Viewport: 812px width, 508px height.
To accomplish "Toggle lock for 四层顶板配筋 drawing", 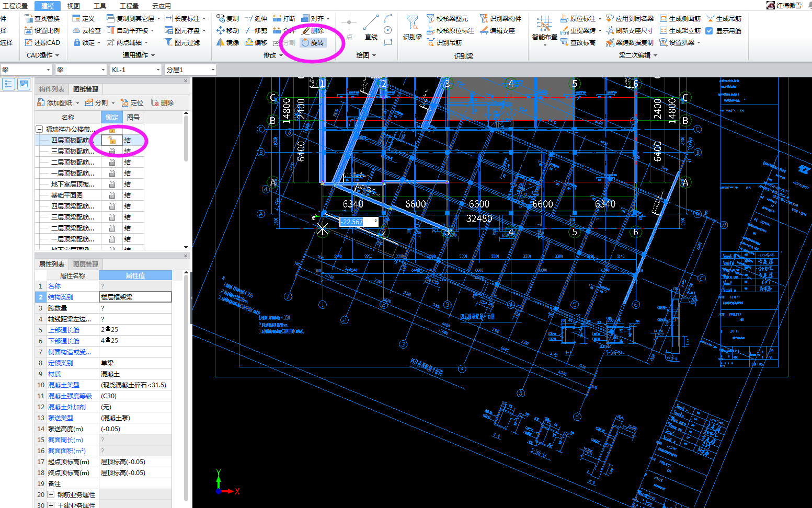I will tap(111, 140).
